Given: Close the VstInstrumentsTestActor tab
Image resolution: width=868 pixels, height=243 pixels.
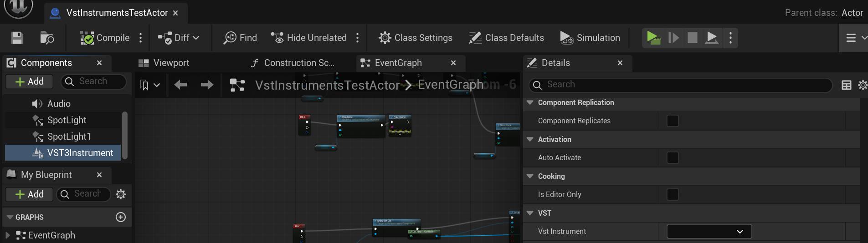Looking at the screenshot, I should [175, 13].
